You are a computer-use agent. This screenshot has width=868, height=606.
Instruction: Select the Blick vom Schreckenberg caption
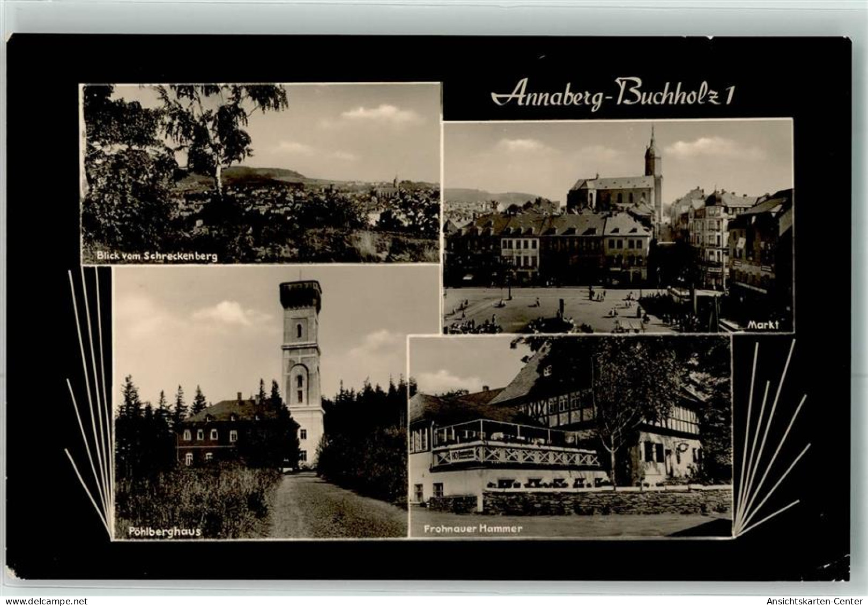(x=157, y=256)
